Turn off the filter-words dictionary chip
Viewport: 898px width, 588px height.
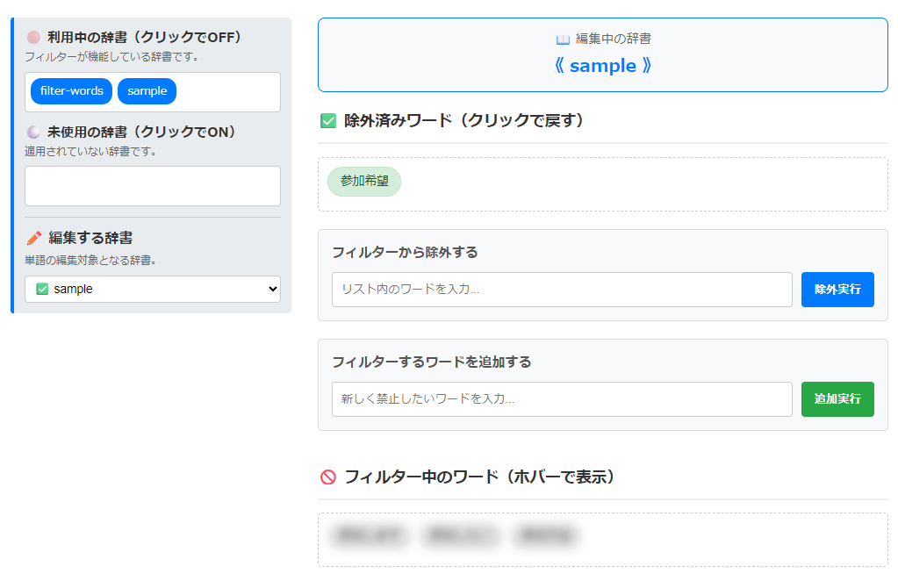71,91
